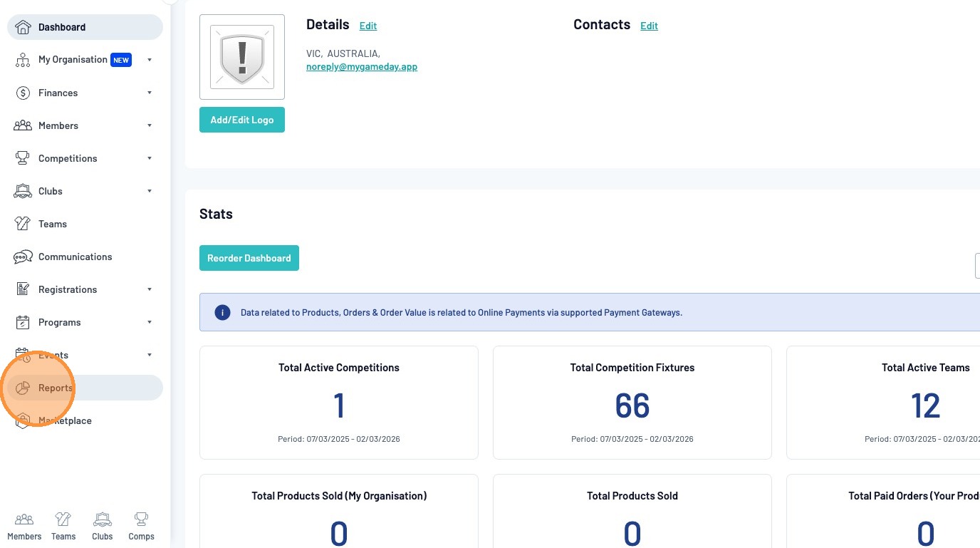Click the Reports pie chart icon
This screenshot has height=548, width=980.
tap(23, 388)
